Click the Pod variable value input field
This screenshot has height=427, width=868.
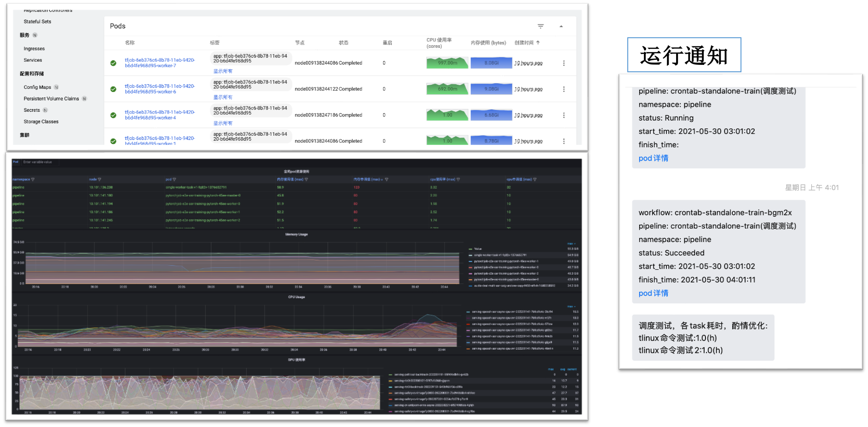[x=39, y=162]
